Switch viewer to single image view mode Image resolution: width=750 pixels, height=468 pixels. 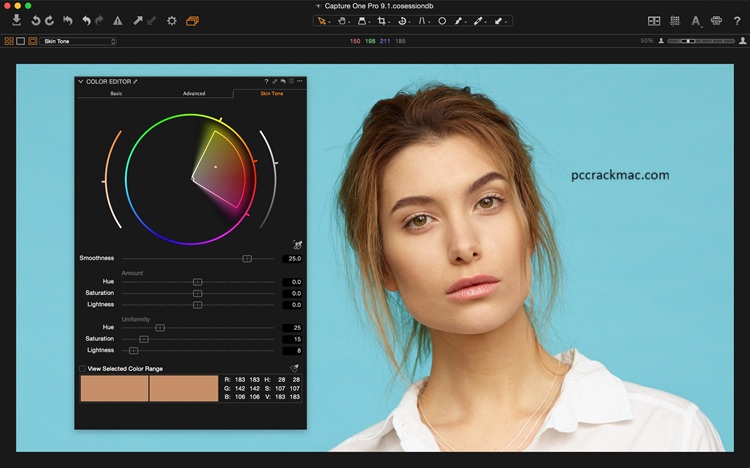point(21,41)
